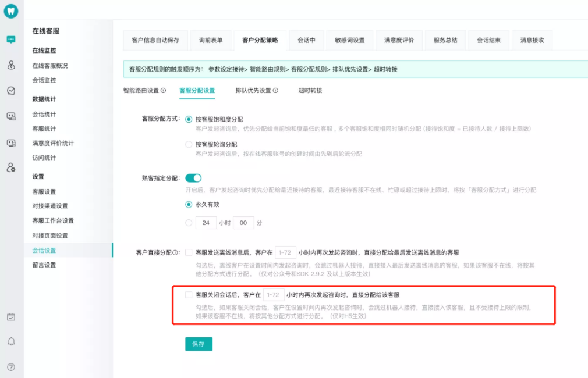Open 客服设置 in sidebar

pos(44,192)
